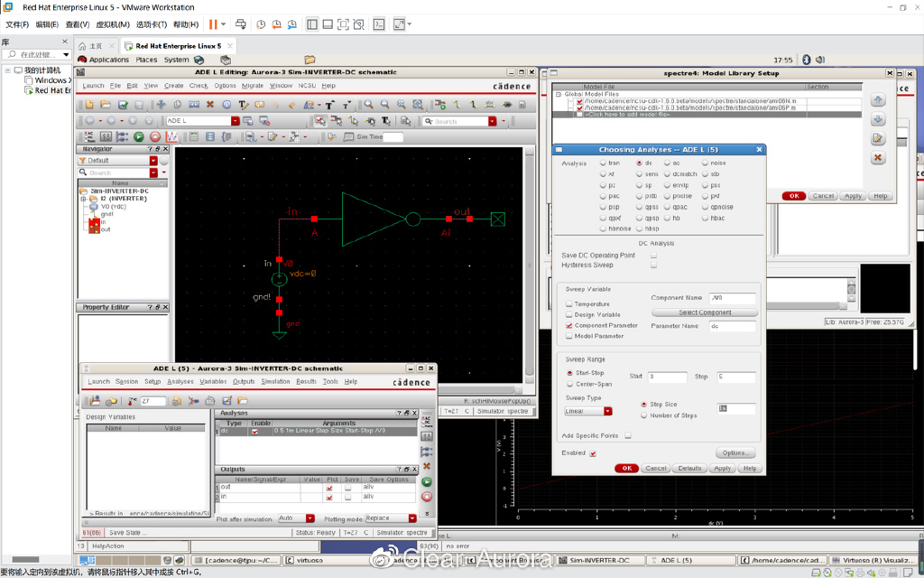Click the thermometer temperature icon in ADE toolbar

(132, 401)
